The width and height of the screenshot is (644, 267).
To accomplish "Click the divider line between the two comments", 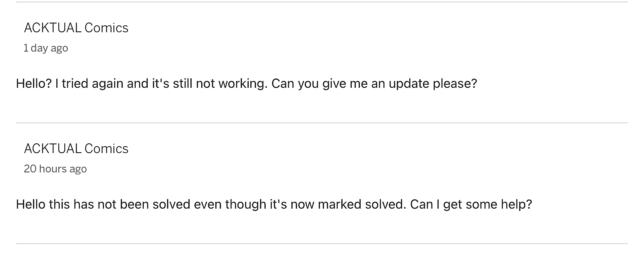I will 322,123.
